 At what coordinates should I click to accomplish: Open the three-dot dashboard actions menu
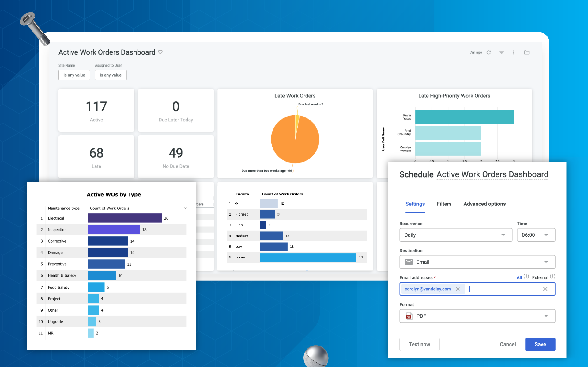[x=514, y=52]
